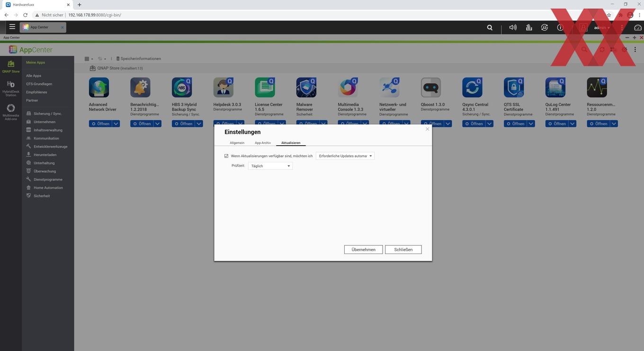Image resolution: width=644 pixels, height=351 pixels.
Task: Select Alle Apps in the sidebar
Action: (34, 76)
